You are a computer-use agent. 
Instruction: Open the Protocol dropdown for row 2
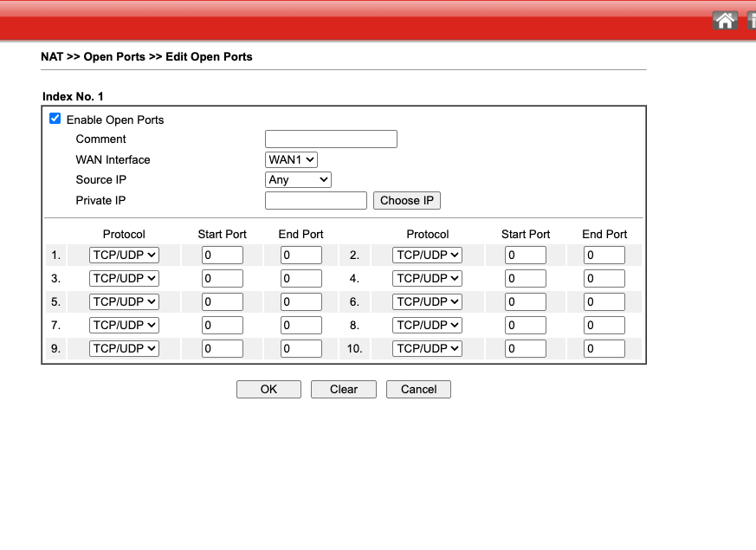[427, 255]
